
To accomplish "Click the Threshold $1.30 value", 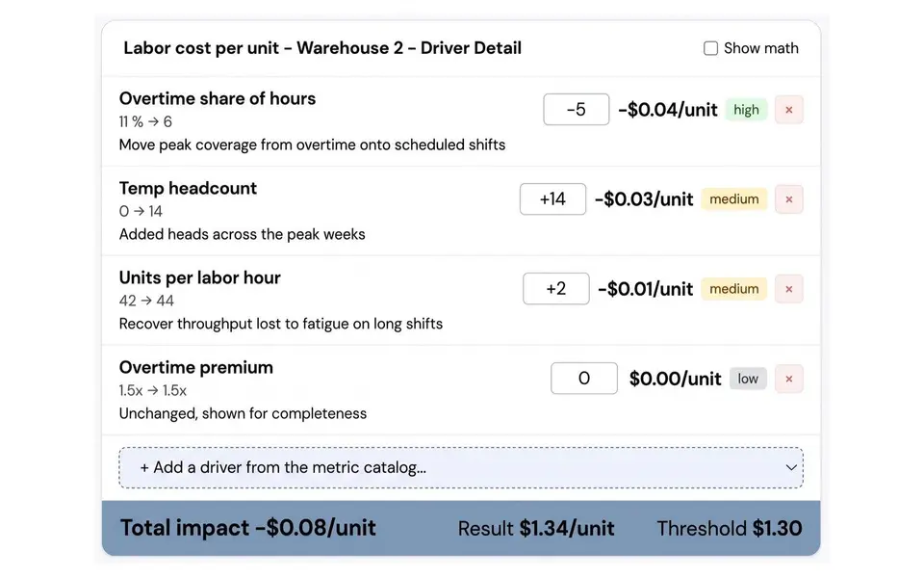I will pyautogui.click(x=730, y=529).
